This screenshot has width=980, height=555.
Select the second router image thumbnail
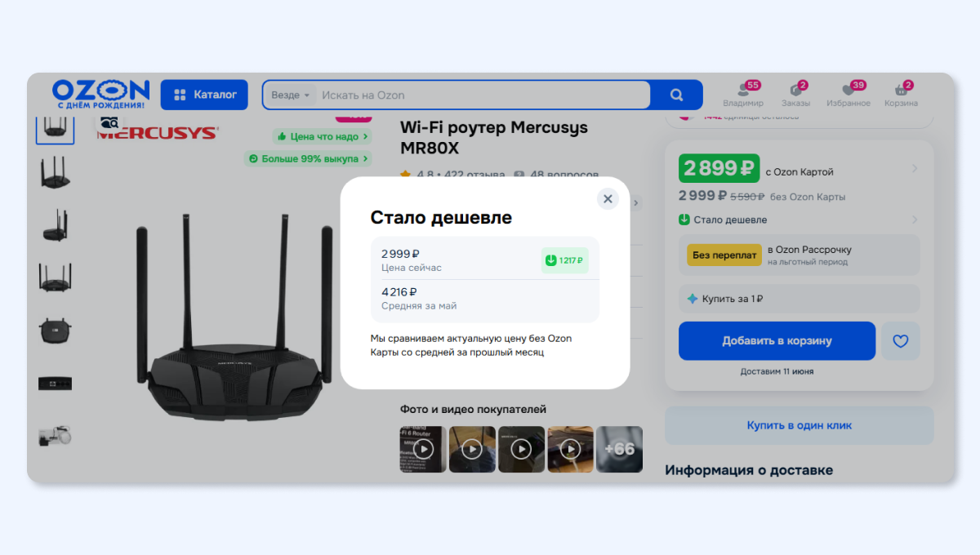click(56, 174)
